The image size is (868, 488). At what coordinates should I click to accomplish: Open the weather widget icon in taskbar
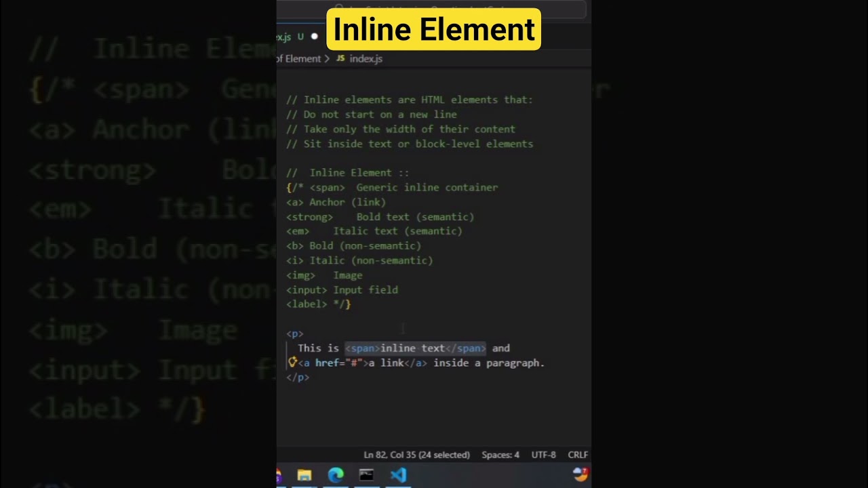(580, 474)
